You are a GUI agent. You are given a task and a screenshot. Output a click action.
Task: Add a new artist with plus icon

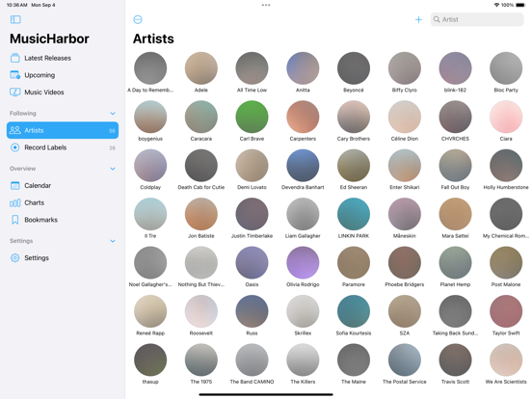[418, 19]
